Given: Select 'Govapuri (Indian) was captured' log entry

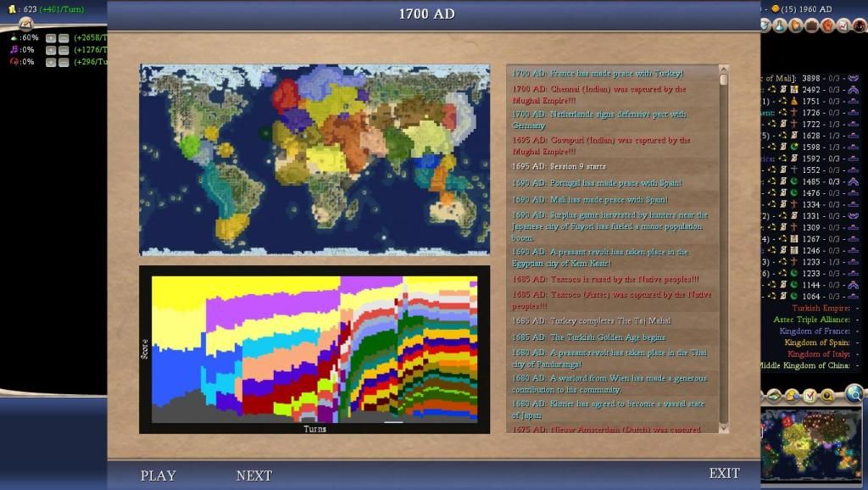Looking at the screenshot, I should [612, 146].
